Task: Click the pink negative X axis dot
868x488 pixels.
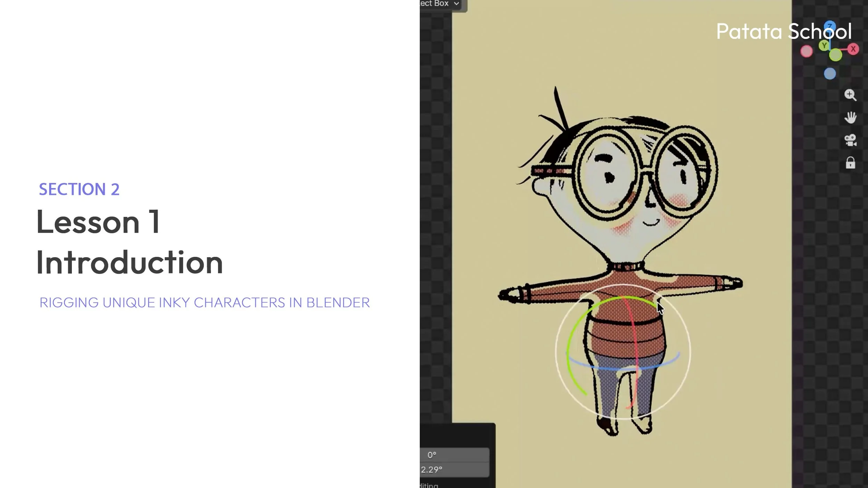Action: (x=807, y=51)
